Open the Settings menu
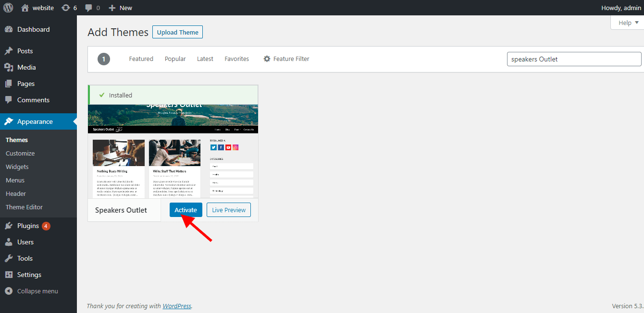 (38, 275)
